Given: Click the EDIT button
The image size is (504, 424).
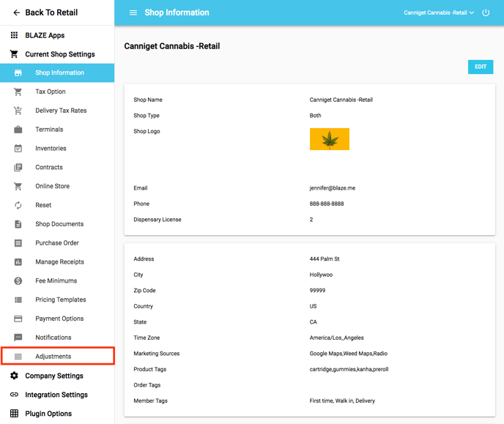Looking at the screenshot, I should [481, 67].
